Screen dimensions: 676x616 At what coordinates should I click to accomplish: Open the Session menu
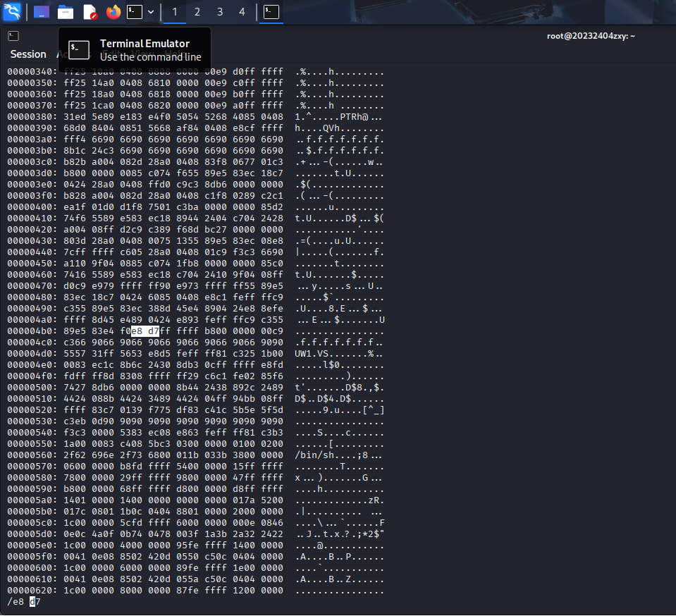28,54
